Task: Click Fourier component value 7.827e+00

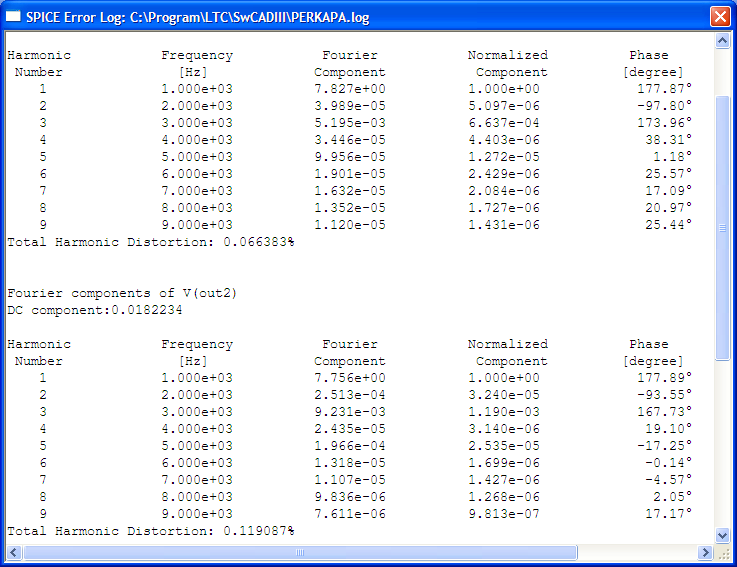Action: (350, 89)
